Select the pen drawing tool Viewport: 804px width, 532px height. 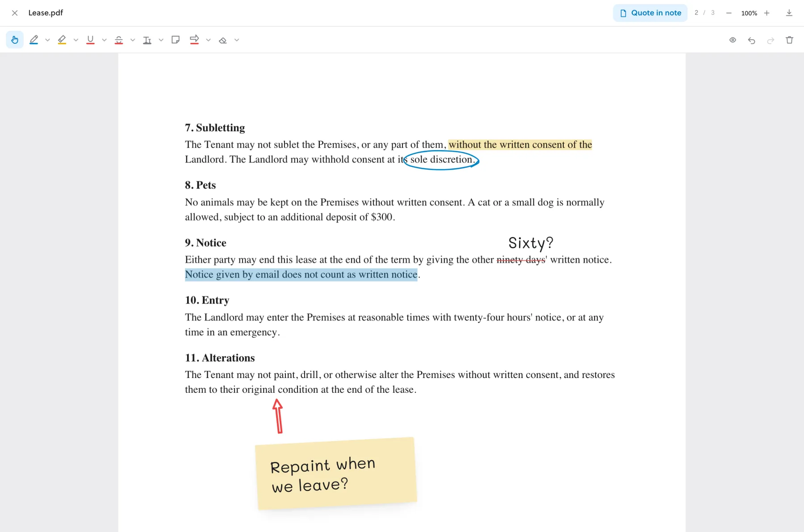pyautogui.click(x=33, y=40)
